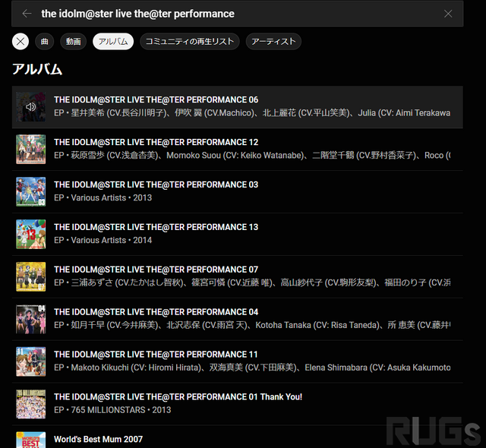Image resolution: width=486 pixels, height=448 pixels.
Task: Click the search query input field
Action: 228,14
